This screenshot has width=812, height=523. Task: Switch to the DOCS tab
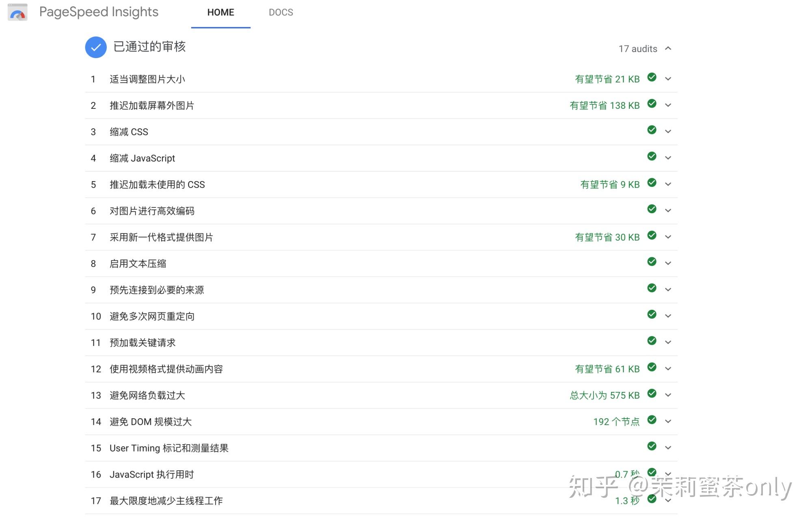(x=281, y=13)
